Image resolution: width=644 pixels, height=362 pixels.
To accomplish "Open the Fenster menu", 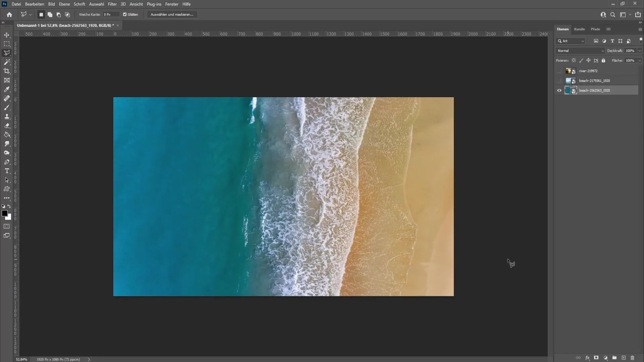I will point(172,4).
